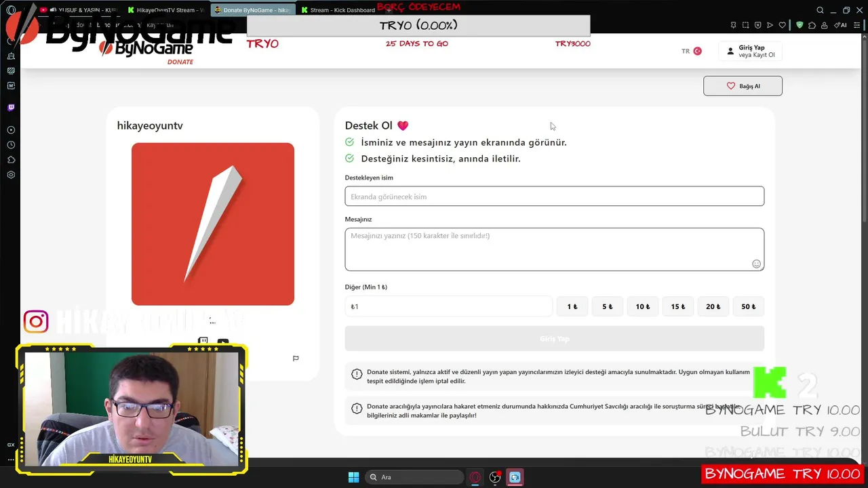Image resolution: width=868 pixels, height=488 pixels.
Task: Click the heart bookmark icon in address bar
Action: [782, 25]
